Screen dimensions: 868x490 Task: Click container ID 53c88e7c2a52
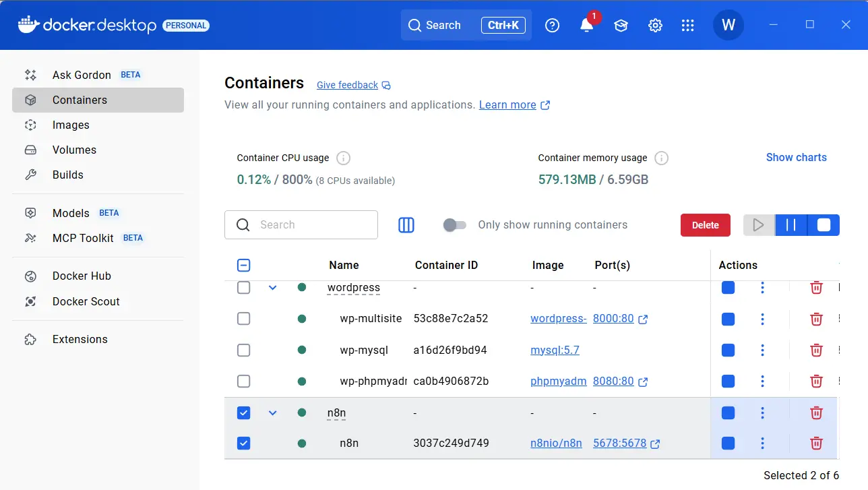[x=450, y=319]
